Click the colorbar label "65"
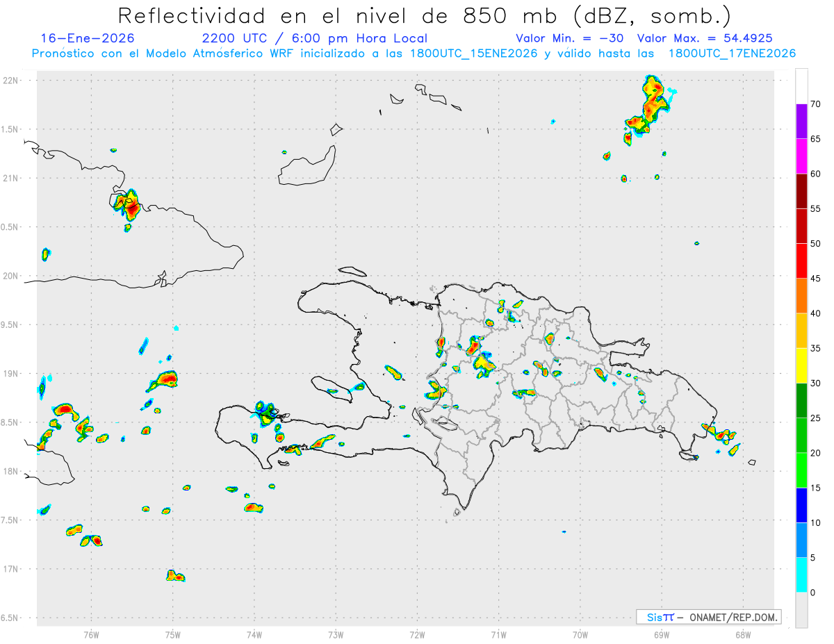The width and height of the screenshot is (834, 644). [815, 139]
